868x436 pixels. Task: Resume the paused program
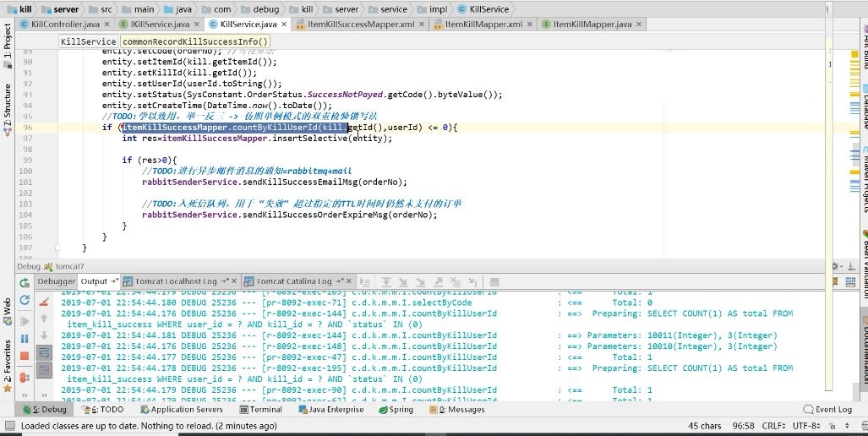point(24,321)
